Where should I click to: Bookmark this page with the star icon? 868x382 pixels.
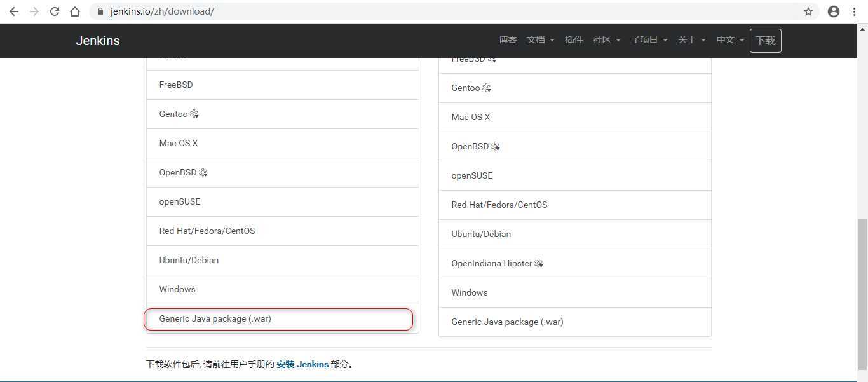tap(808, 11)
